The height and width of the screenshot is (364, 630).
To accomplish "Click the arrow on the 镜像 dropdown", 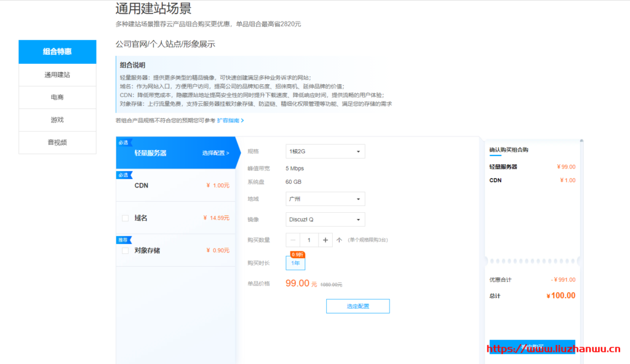I will click(x=359, y=219).
